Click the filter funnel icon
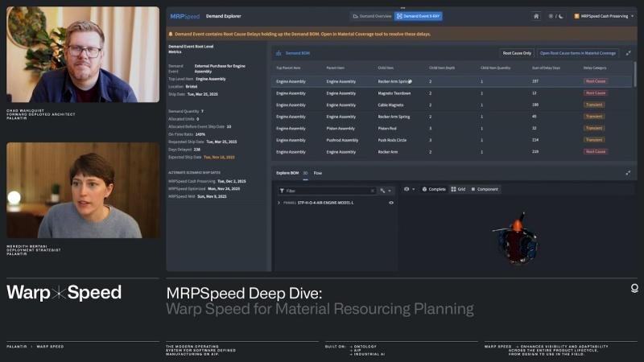This screenshot has width=644, height=362. tap(283, 191)
